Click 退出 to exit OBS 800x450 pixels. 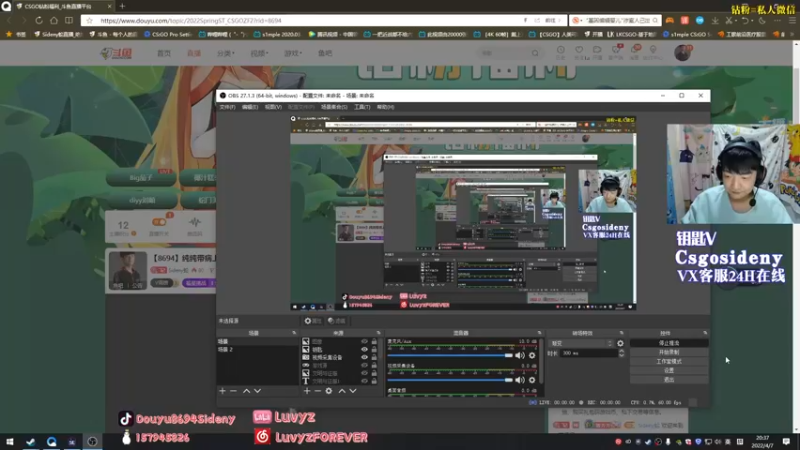click(x=669, y=380)
